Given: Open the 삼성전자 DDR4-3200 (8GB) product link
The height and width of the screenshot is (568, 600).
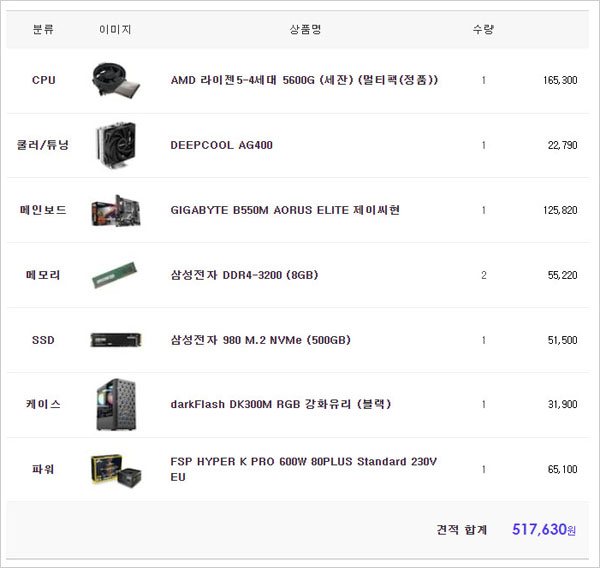Looking at the screenshot, I should tap(244, 275).
